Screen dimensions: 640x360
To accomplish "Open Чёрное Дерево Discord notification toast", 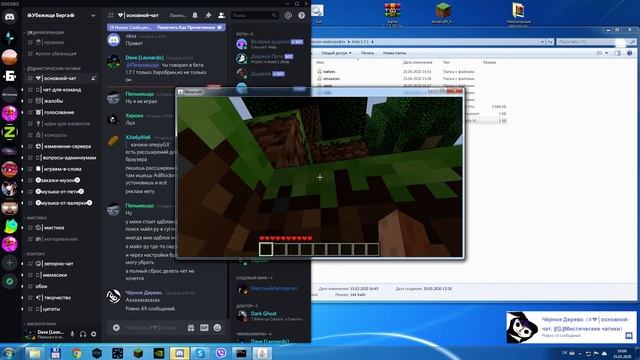I will tap(571, 327).
